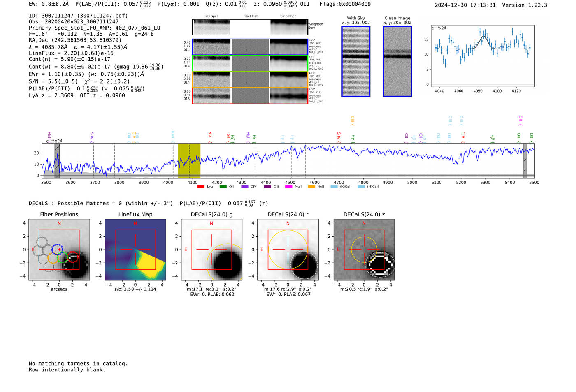
Task: Select the blue-framed 2D spectrum row
Action: (x=250, y=47)
